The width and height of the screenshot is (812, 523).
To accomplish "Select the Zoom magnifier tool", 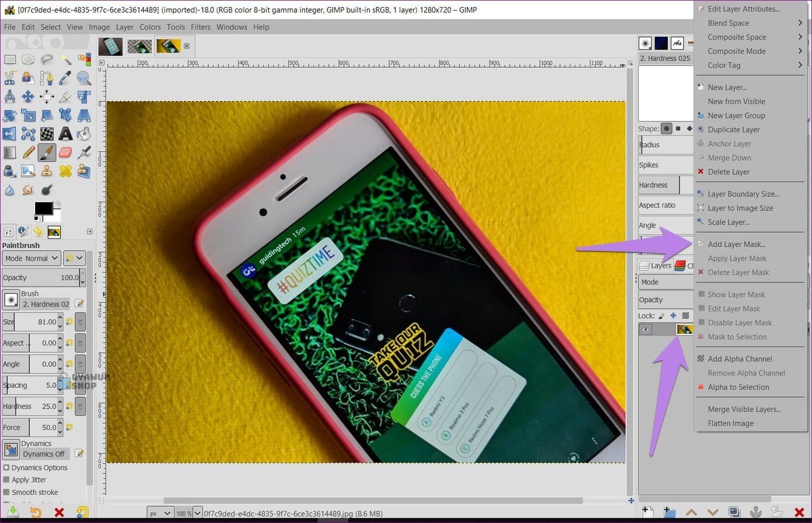I will (84, 78).
